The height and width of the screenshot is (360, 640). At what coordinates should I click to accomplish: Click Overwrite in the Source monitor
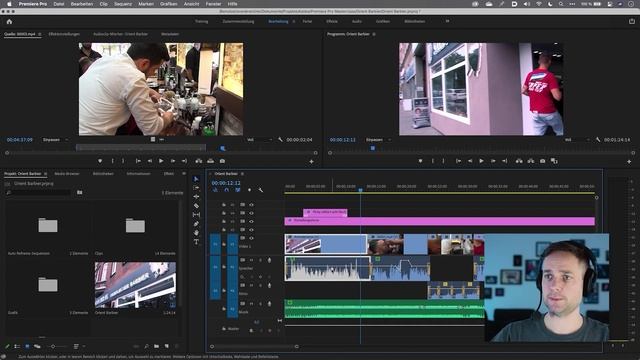210,161
